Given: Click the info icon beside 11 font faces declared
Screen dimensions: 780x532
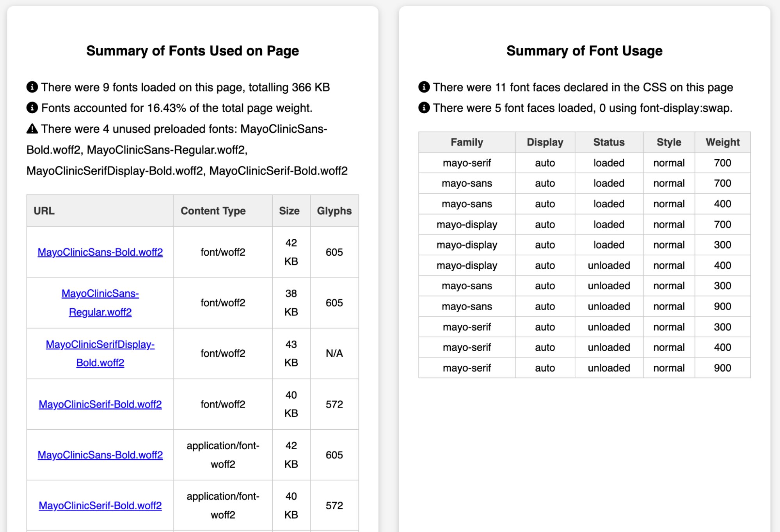Looking at the screenshot, I should [424, 87].
